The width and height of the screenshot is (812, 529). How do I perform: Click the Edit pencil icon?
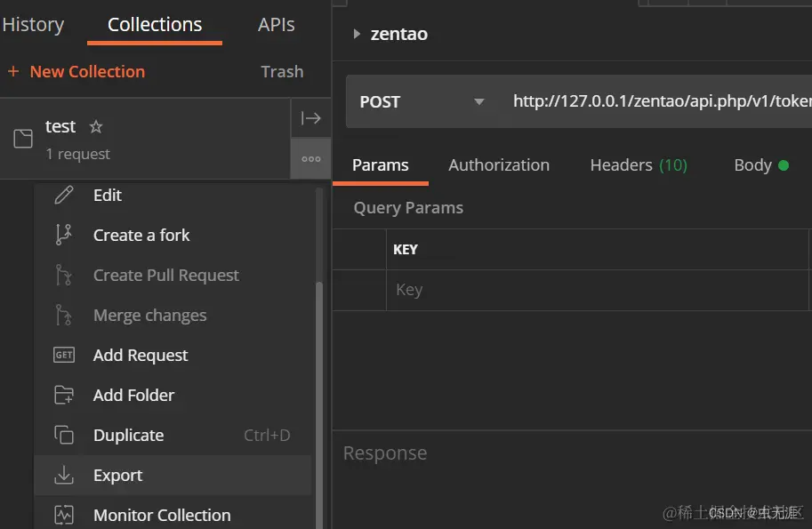pos(64,195)
